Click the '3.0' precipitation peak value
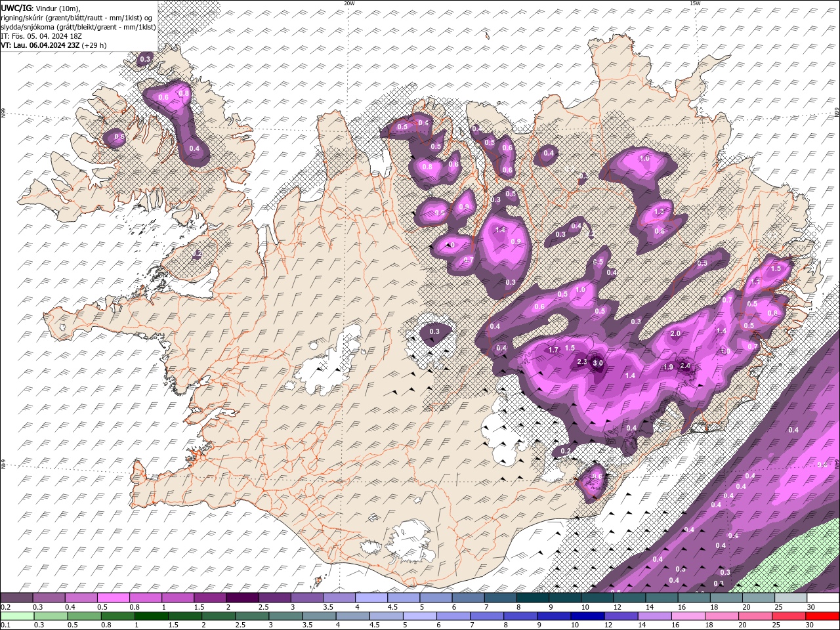The image size is (840, 630). [597, 362]
